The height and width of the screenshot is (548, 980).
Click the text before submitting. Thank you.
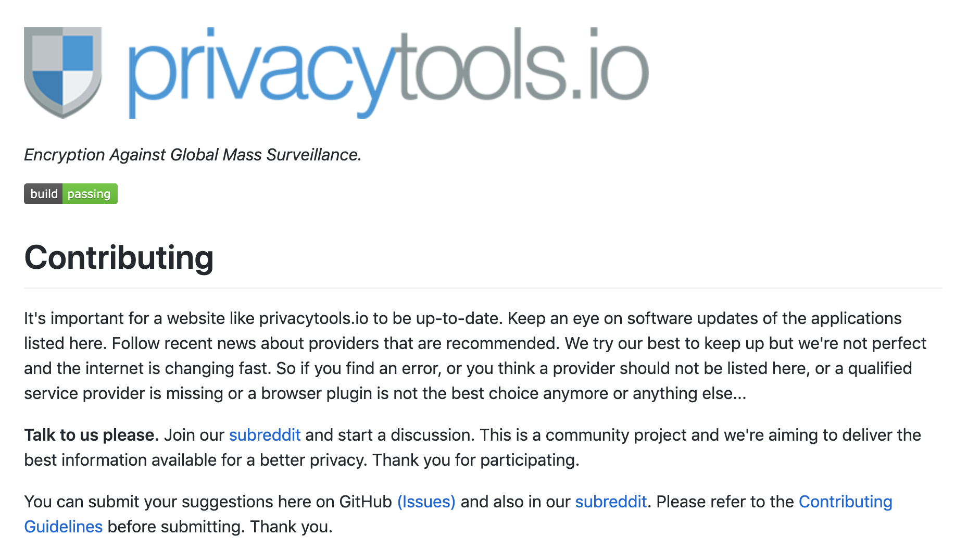220,527
